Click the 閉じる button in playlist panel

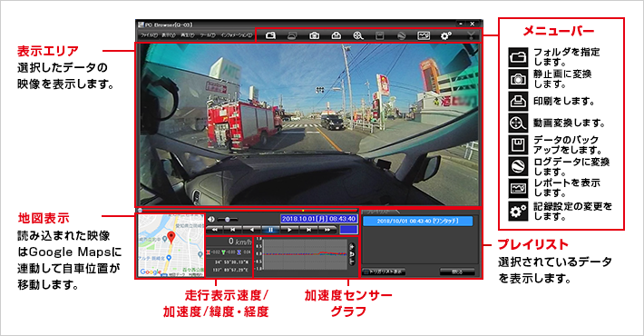[x=457, y=272]
